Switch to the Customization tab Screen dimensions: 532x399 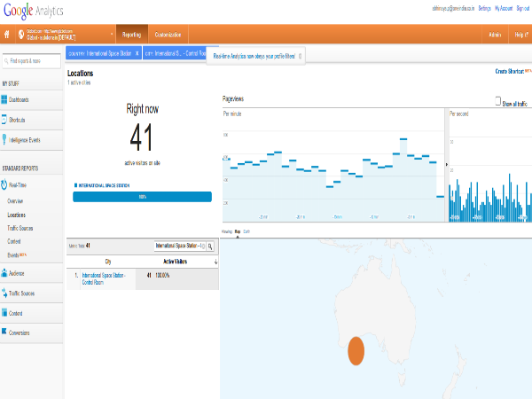(x=168, y=35)
